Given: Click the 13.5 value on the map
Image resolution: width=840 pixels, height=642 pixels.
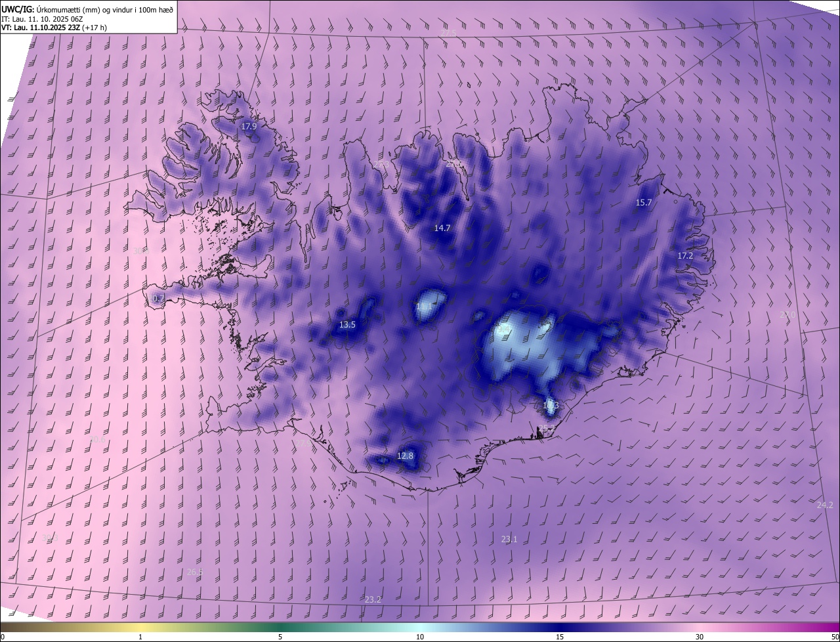Looking at the screenshot, I should [x=347, y=325].
